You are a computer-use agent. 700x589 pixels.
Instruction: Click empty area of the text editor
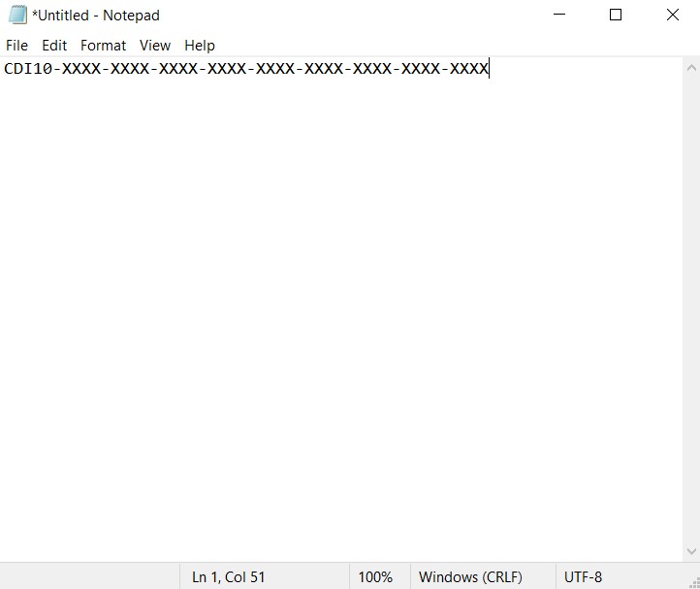[x=341, y=312]
